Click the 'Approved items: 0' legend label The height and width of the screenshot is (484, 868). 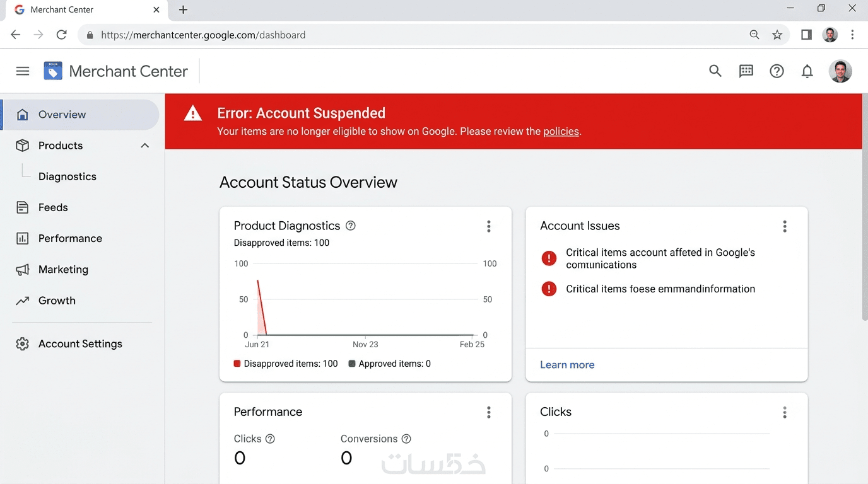(395, 364)
